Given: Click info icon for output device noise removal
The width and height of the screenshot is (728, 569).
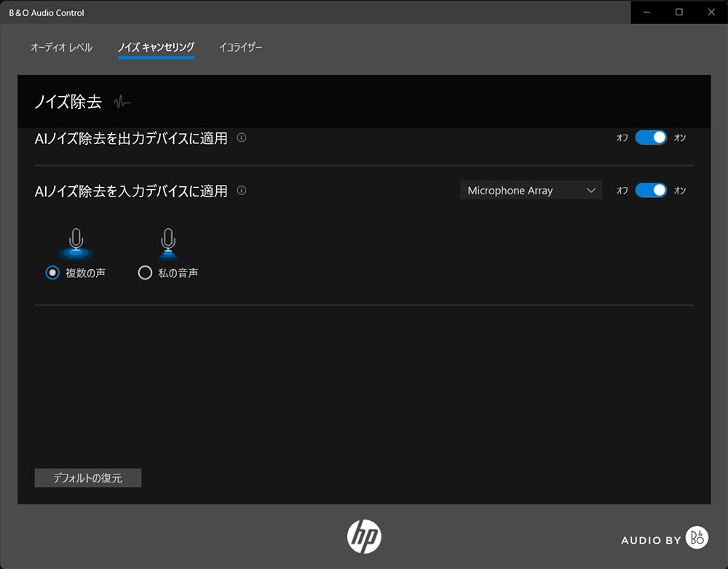Looking at the screenshot, I should pos(242,138).
